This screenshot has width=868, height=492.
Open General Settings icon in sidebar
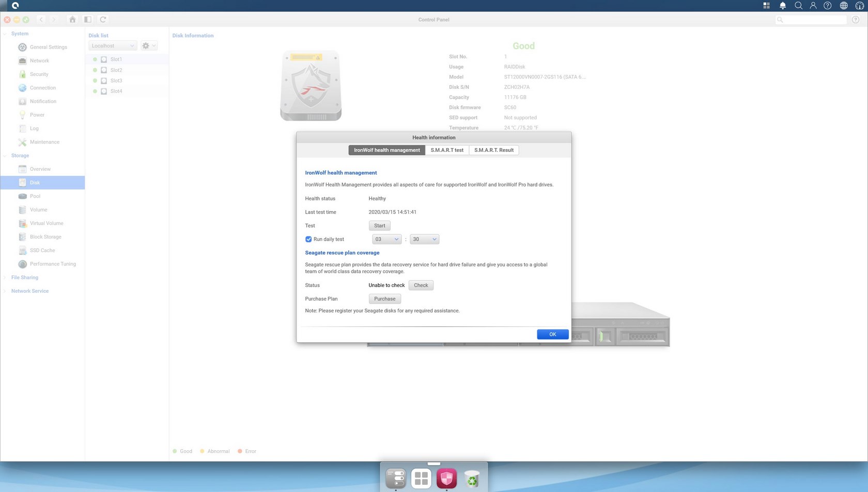(22, 47)
